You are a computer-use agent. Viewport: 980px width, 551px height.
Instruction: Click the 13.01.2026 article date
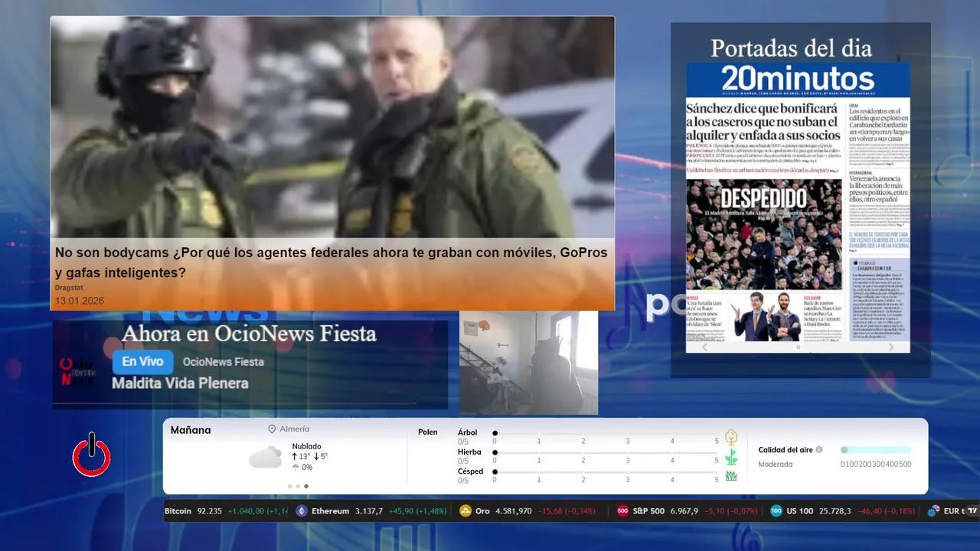(x=80, y=301)
